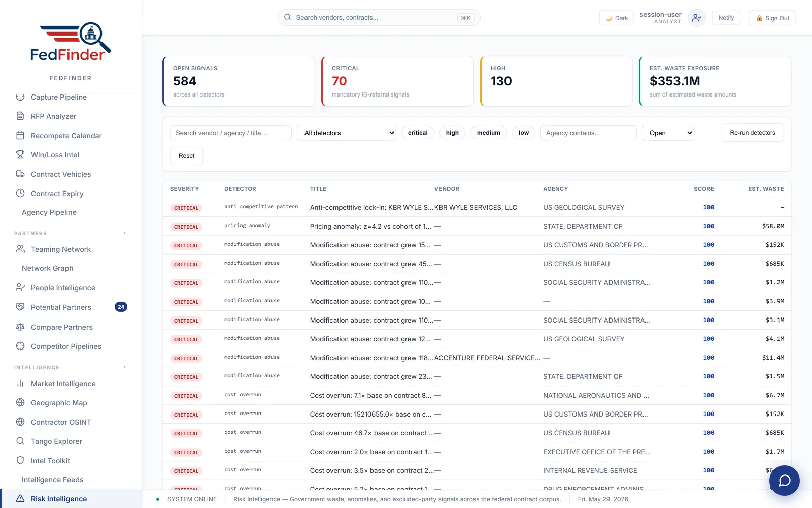812x508 pixels.
Task: Click the Potential Partners 24 badge
Action: coord(121,307)
